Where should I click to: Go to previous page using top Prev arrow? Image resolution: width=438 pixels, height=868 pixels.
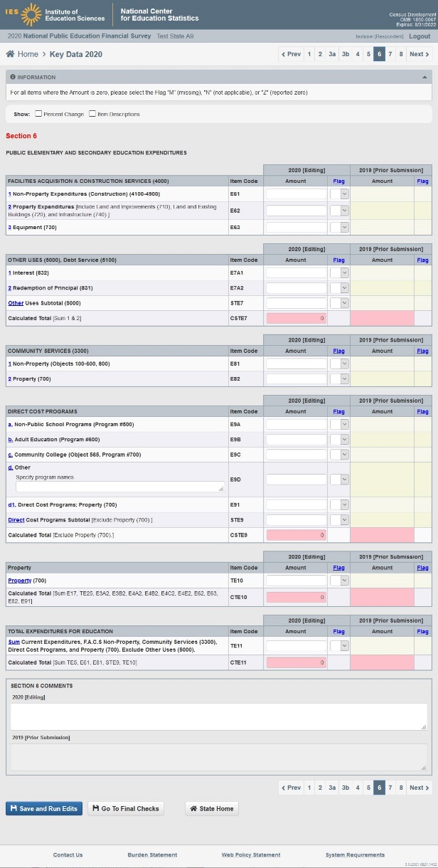(291, 54)
